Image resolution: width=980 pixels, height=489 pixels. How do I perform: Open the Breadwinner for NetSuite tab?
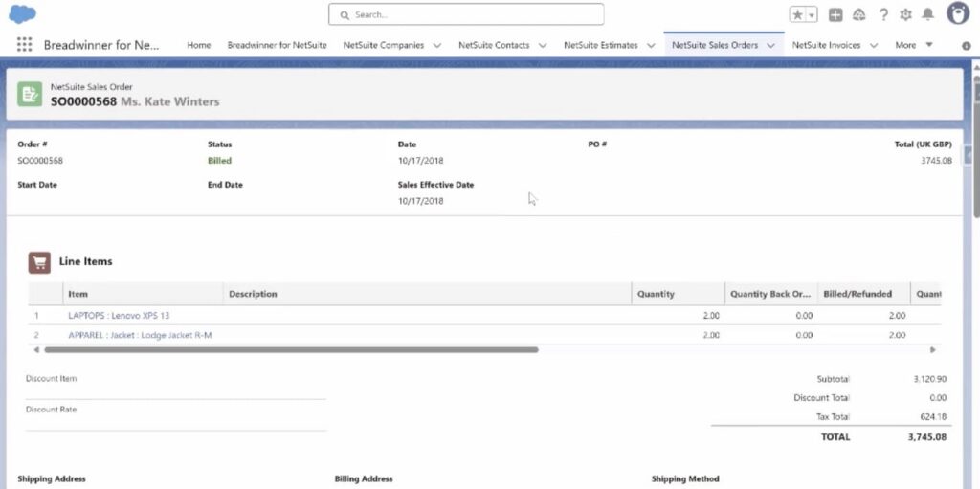tap(277, 45)
